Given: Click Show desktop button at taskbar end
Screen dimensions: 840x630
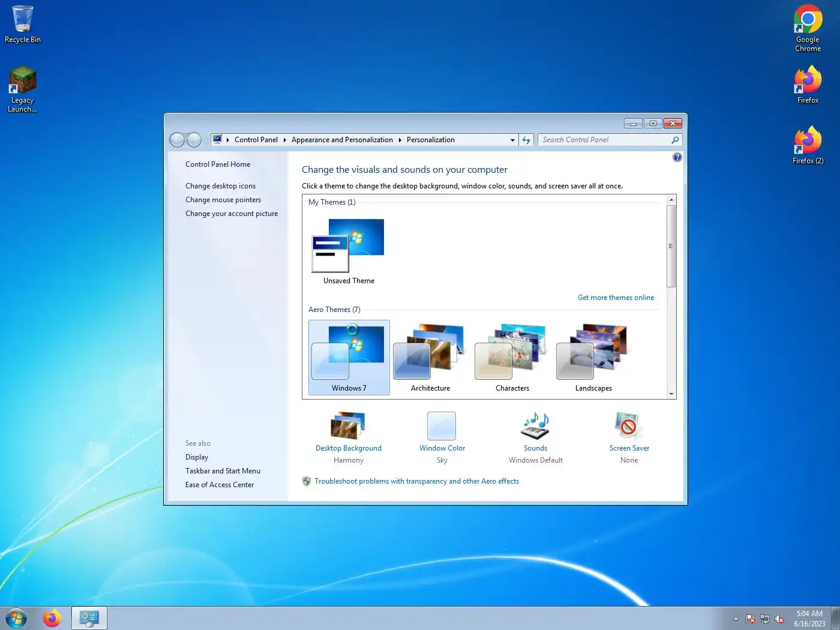Looking at the screenshot, I should [x=835, y=618].
